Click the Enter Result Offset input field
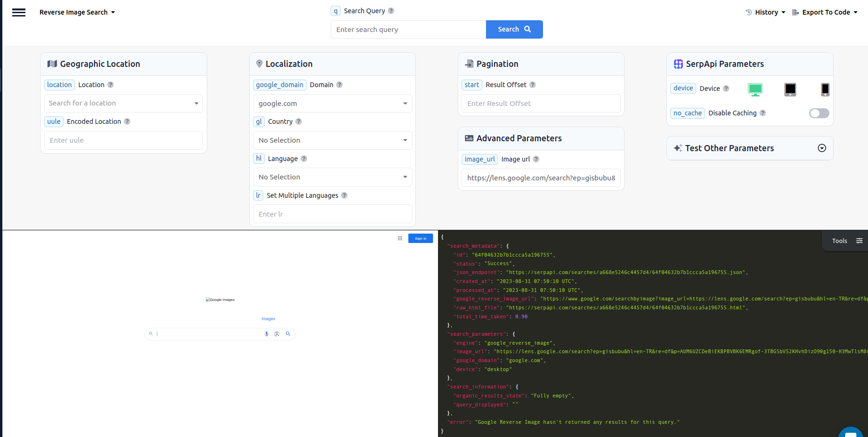The width and height of the screenshot is (868, 437). pos(540,103)
